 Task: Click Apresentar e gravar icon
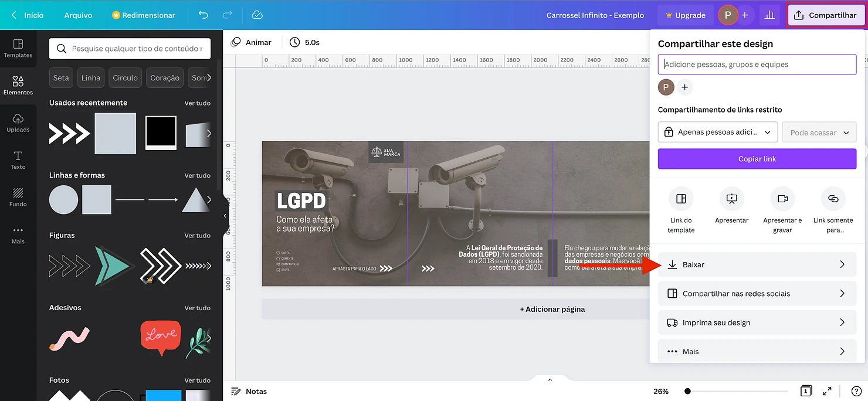(x=782, y=199)
